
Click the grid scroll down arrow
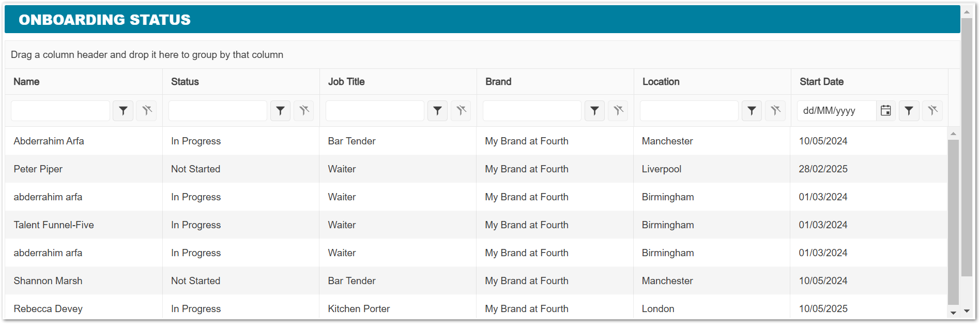coord(953,313)
